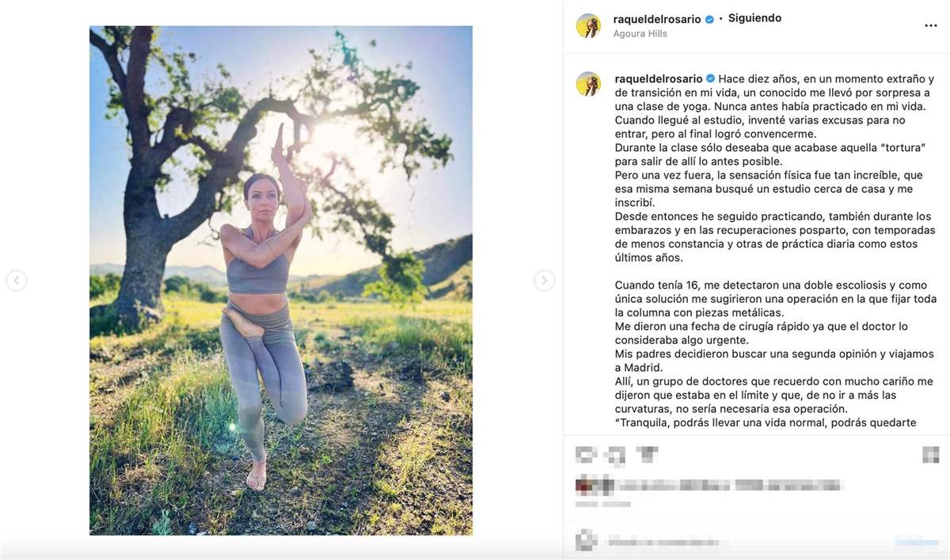Advance to the next photo with the right arrow
This screenshot has width=950, height=560.
click(544, 280)
